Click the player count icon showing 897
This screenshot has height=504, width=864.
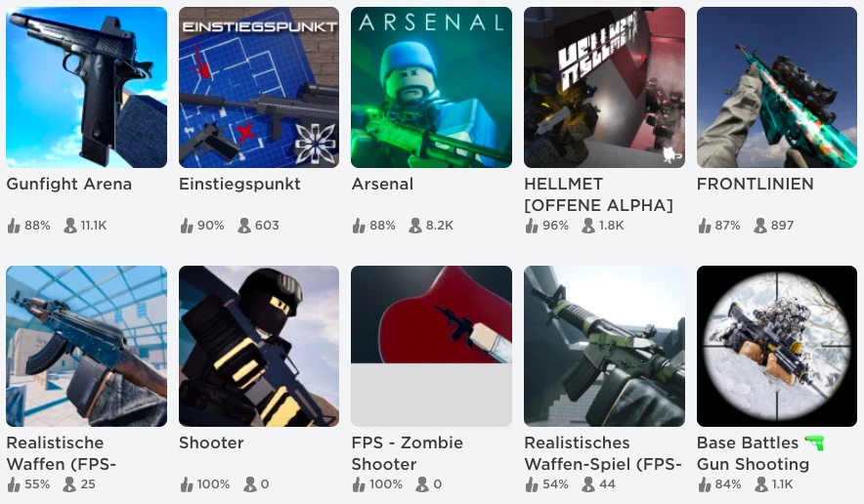tap(760, 226)
